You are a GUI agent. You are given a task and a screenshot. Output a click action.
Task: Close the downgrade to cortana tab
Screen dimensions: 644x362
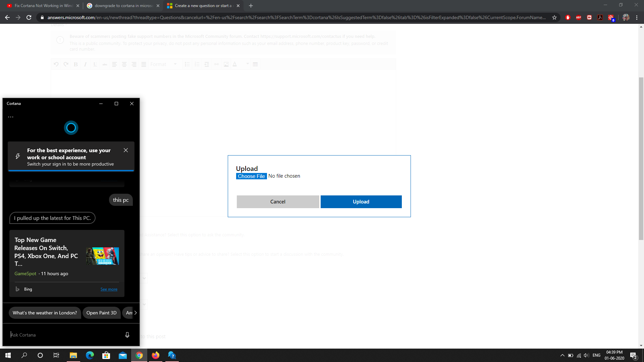[x=158, y=6]
